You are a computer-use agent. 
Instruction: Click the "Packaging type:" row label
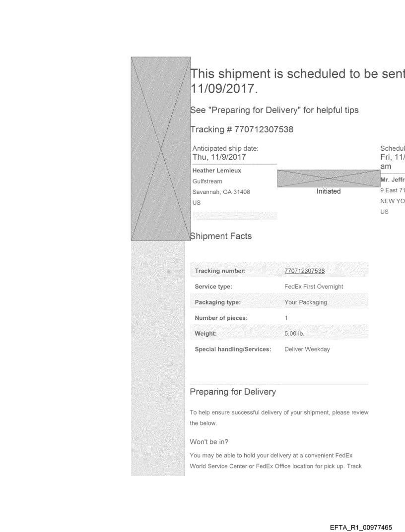[218, 302]
